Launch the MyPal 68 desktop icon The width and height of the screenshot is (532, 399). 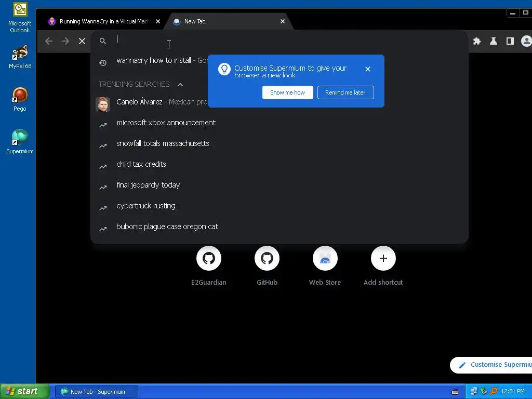coord(20,57)
